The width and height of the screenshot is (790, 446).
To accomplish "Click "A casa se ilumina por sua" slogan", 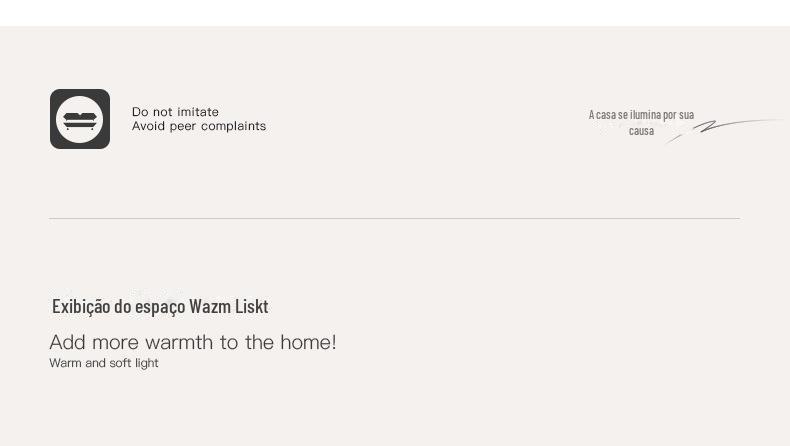I will point(641,115).
